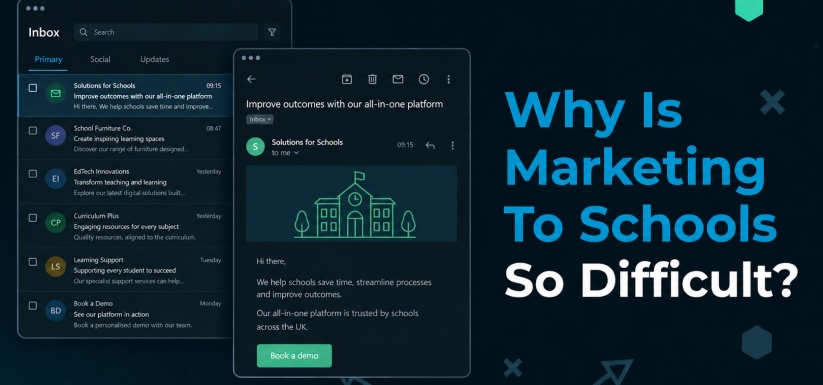Image resolution: width=823 pixels, height=385 pixels.
Task: Open 'Transform teaching and learning' email row
Action: (126, 182)
